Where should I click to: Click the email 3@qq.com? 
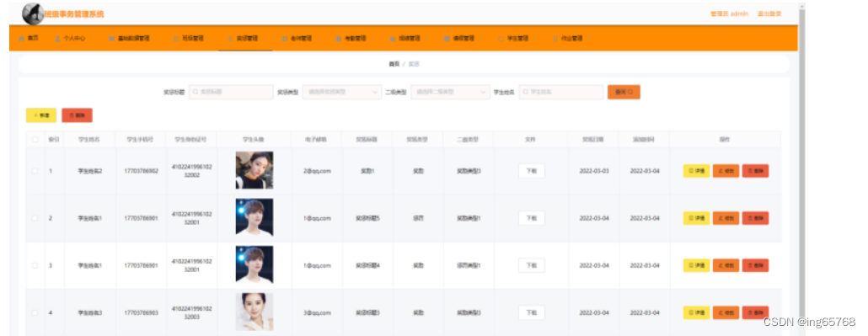click(317, 312)
